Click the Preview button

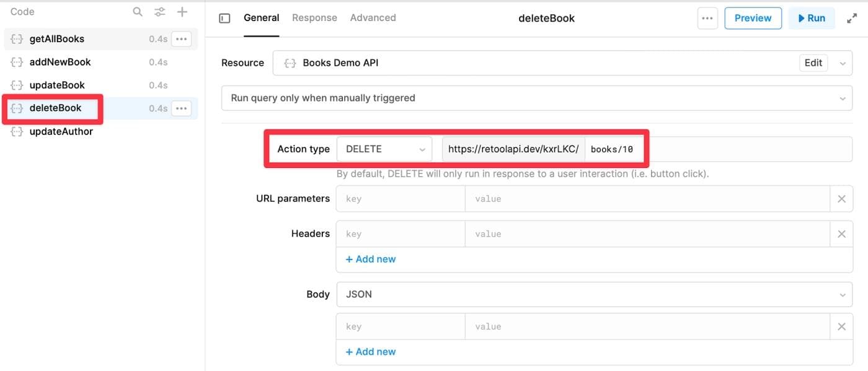[753, 19]
